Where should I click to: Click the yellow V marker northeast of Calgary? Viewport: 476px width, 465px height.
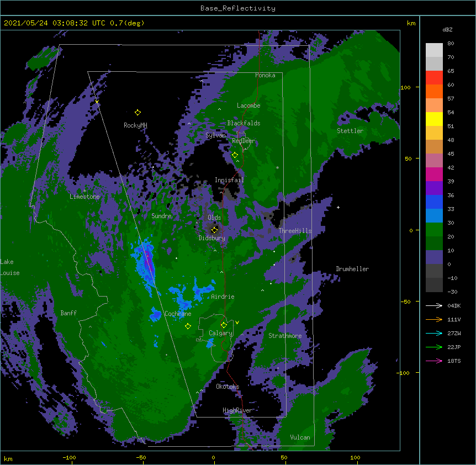(x=237, y=323)
